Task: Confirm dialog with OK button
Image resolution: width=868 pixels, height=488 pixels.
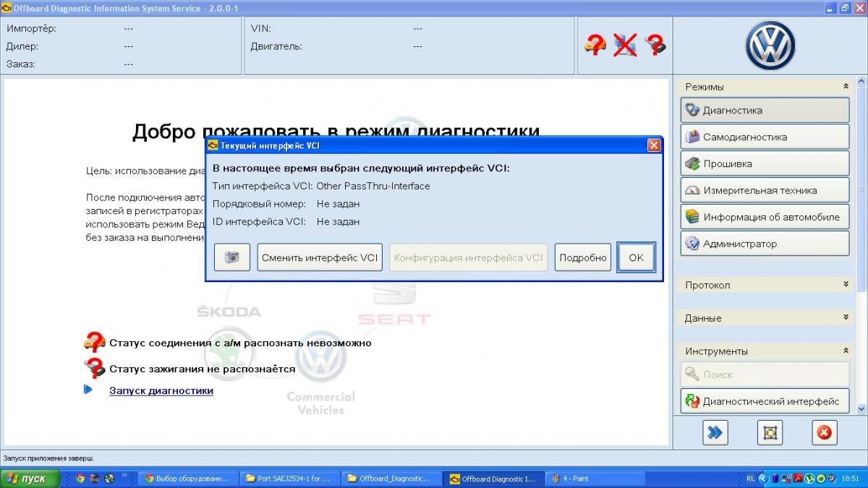Action: click(636, 257)
